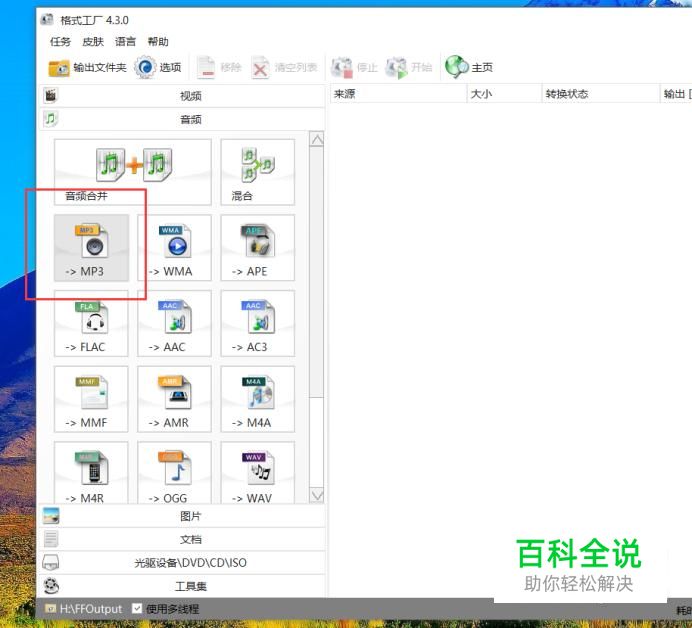Click the Stop toolbar icon

pyautogui.click(x=342, y=68)
